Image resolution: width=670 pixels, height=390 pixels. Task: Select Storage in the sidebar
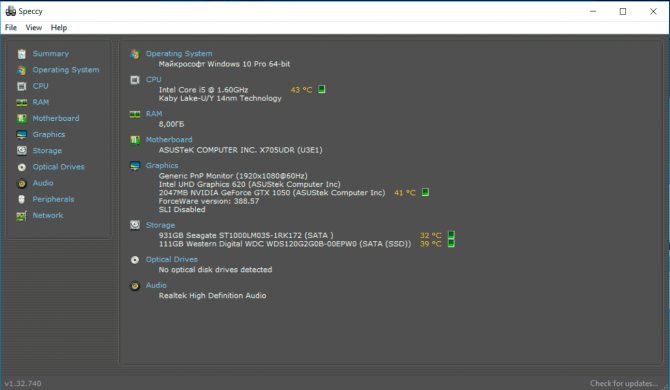point(47,151)
